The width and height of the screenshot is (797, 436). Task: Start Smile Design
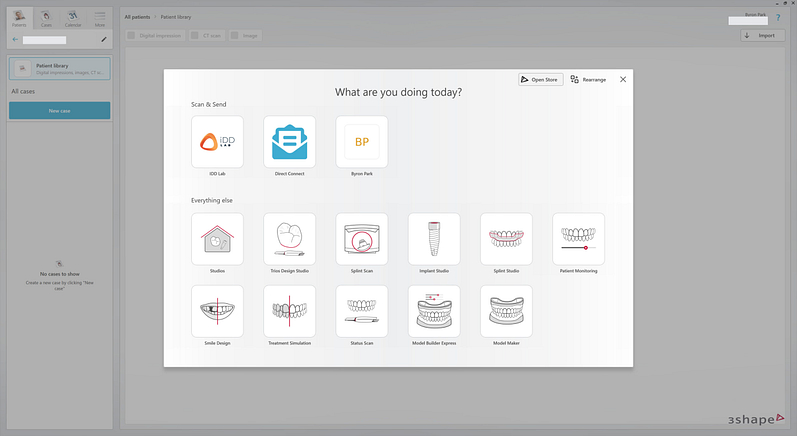[217, 311]
